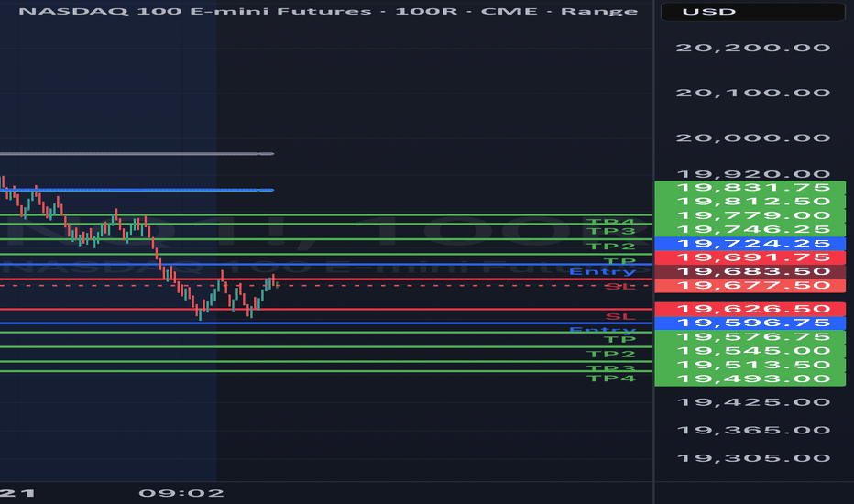The height and width of the screenshot is (504, 854).
Task: Select the dotted red current price line
Action: coord(326,286)
